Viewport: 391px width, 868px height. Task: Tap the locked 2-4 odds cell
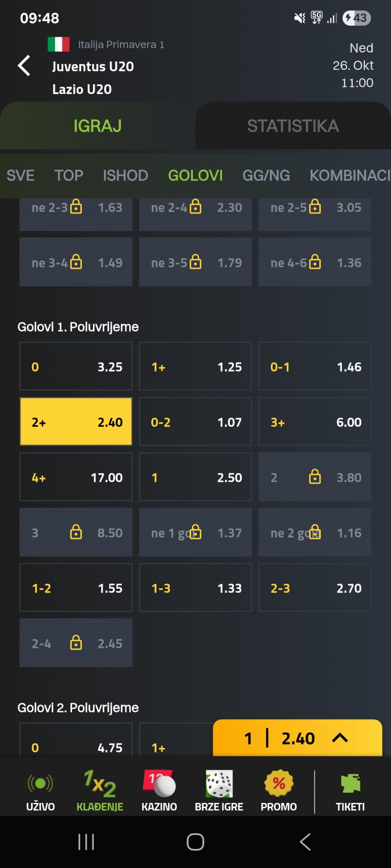[x=76, y=643]
